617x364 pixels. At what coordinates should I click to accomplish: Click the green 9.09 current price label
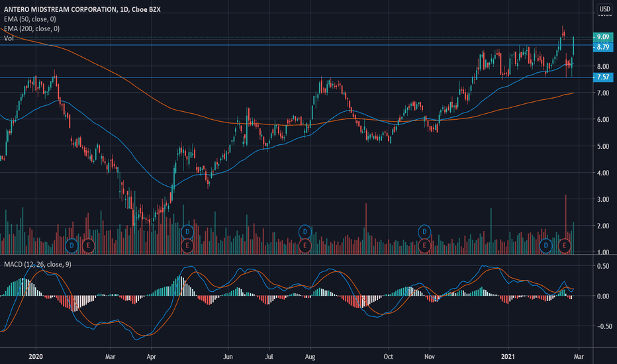[603, 37]
